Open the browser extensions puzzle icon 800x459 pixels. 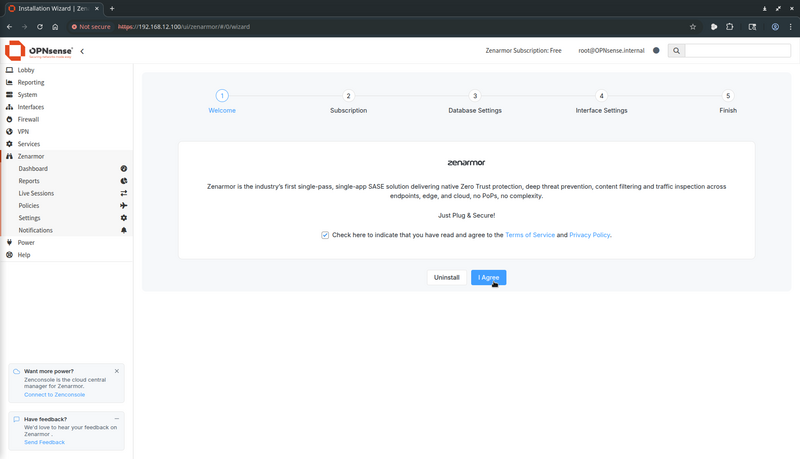[730, 27]
